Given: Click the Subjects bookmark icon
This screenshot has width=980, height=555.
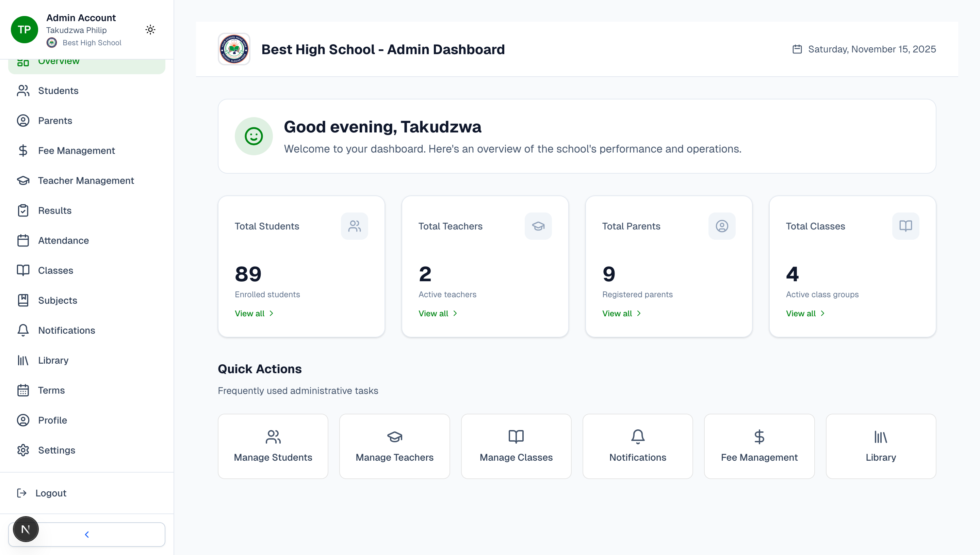Looking at the screenshot, I should coord(23,300).
